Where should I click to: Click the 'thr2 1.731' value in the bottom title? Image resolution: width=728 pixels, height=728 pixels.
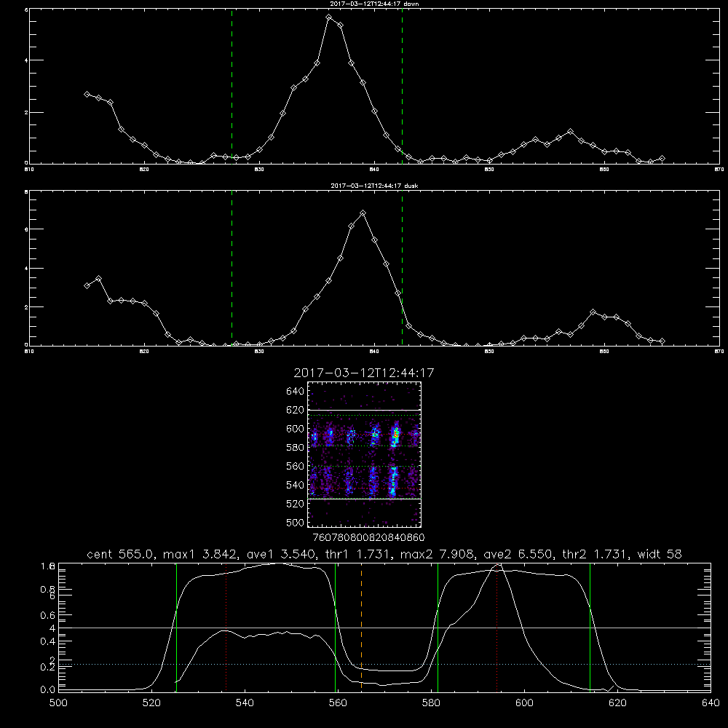595,554
